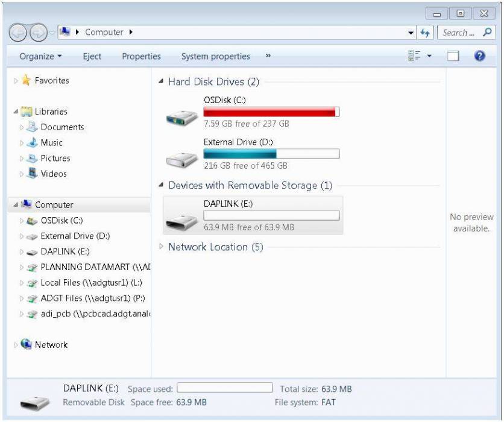The width and height of the screenshot is (504, 422).
Task: Go back with the Back arrow button
Action: (17, 33)
